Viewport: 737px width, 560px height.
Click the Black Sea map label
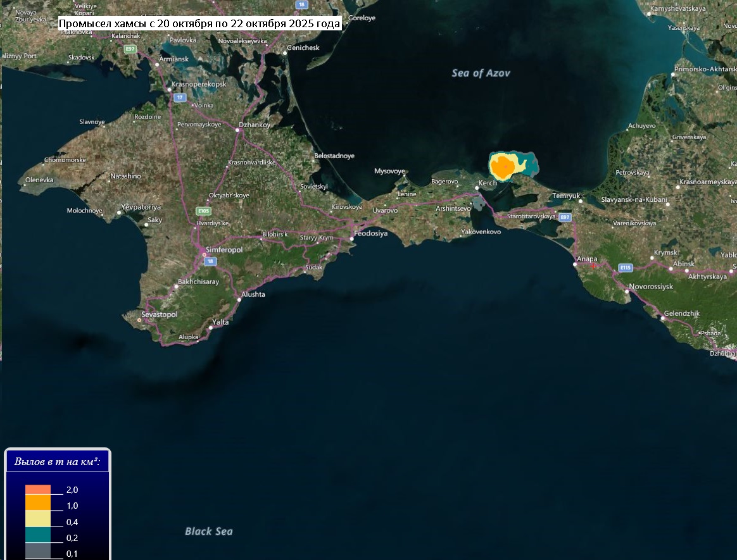point(208,531)
